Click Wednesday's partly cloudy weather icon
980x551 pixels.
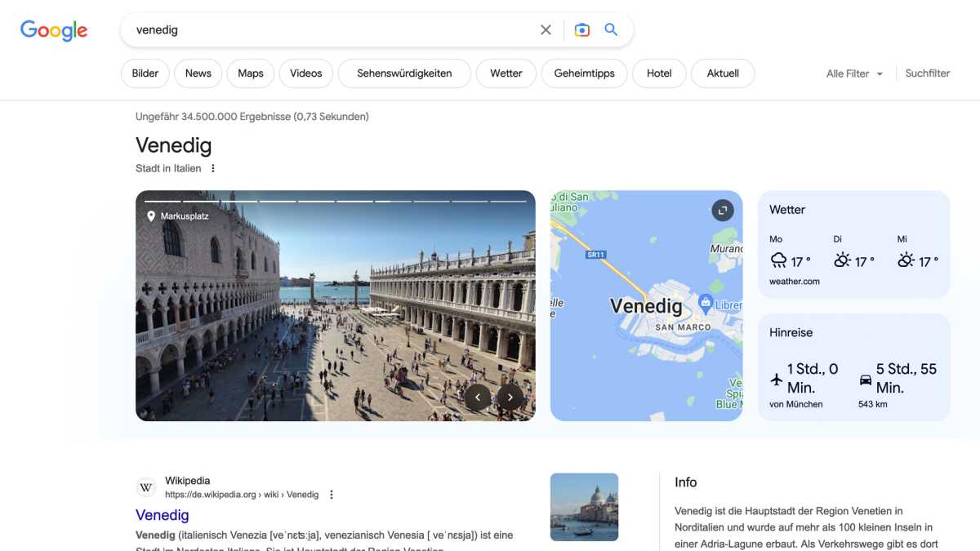coord(906,260)
